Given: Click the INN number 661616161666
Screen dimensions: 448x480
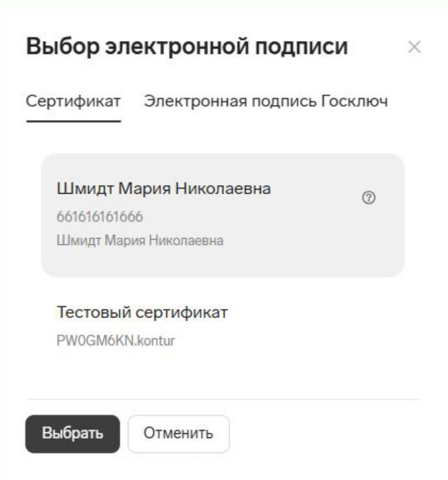Looking at the screenshot, I should tap(99, 217).
